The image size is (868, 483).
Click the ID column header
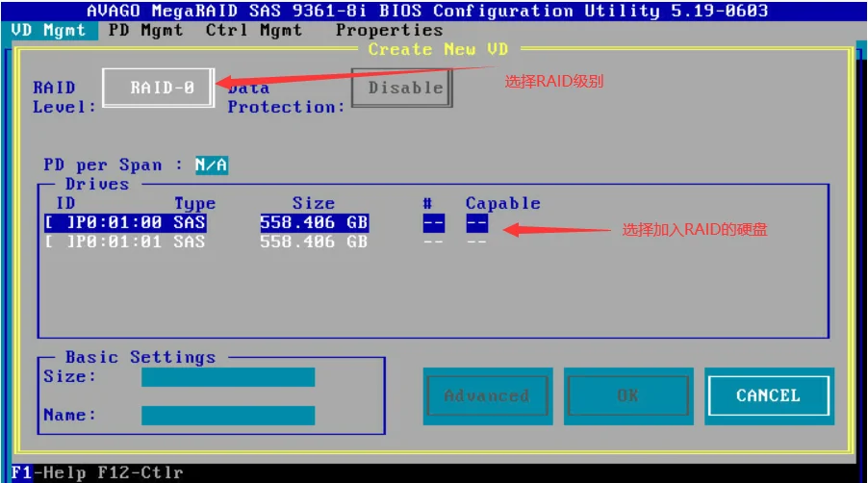65,204
